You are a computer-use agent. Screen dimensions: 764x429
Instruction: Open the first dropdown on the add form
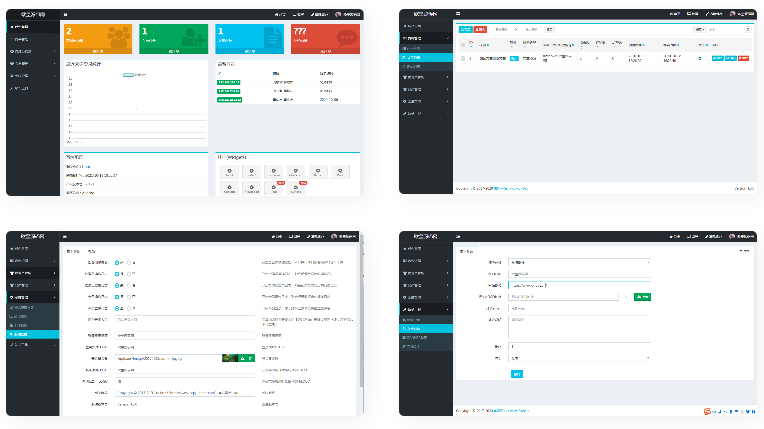point(580,263)
